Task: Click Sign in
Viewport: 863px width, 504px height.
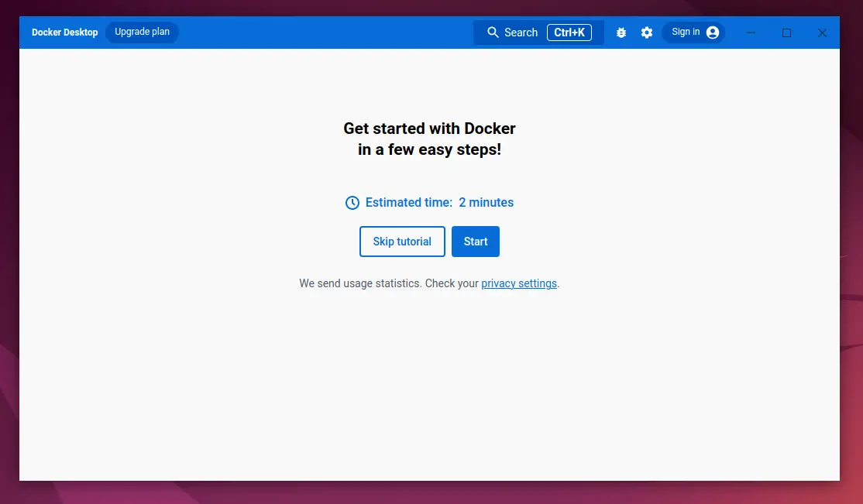Action: 693,33
